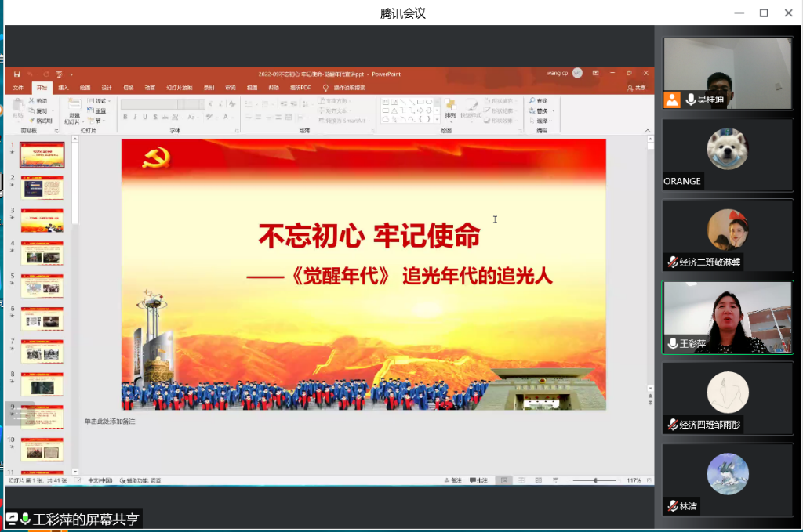This screenshot has width=803, height=532.
Task: Open the File (文件) menu tab
Action: (x=18, y=88)
